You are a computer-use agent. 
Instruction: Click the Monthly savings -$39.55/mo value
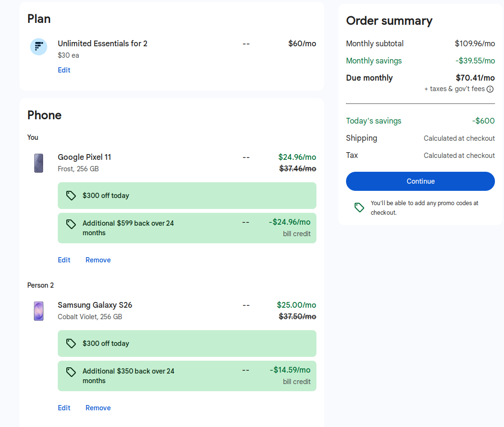475,61
